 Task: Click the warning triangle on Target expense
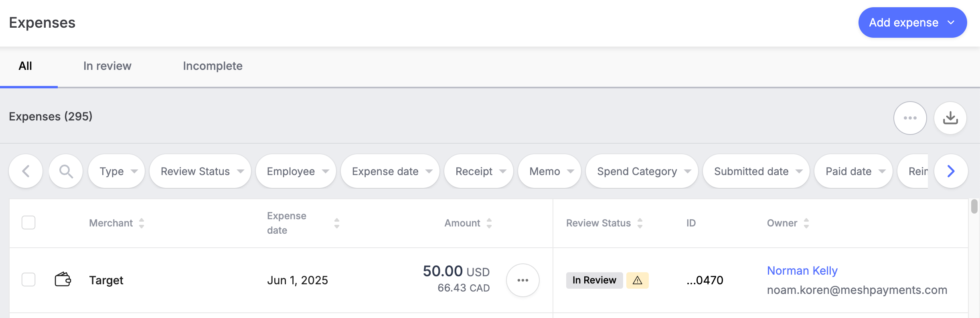[637, 280]
